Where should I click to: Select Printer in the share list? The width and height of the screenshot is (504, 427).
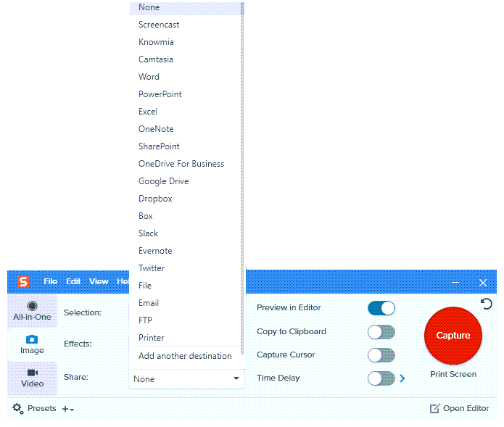click(x=185, y=338)
